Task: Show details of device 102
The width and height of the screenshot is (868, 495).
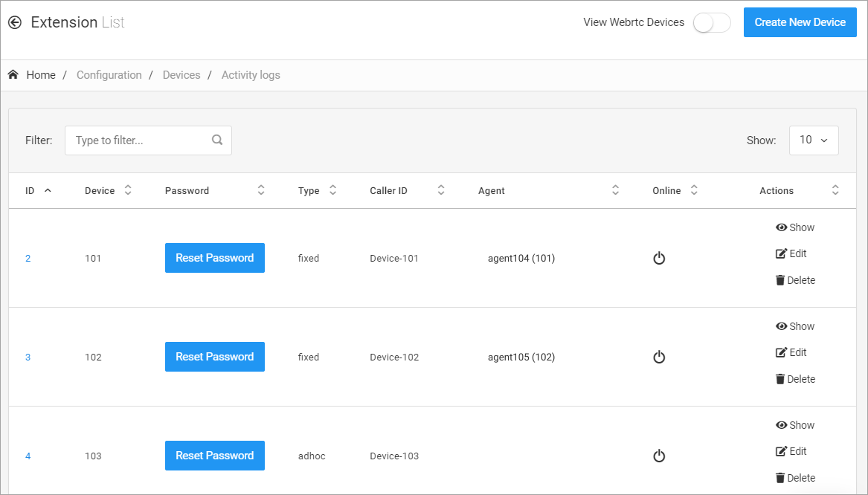Action: click(x=795, y=326)
